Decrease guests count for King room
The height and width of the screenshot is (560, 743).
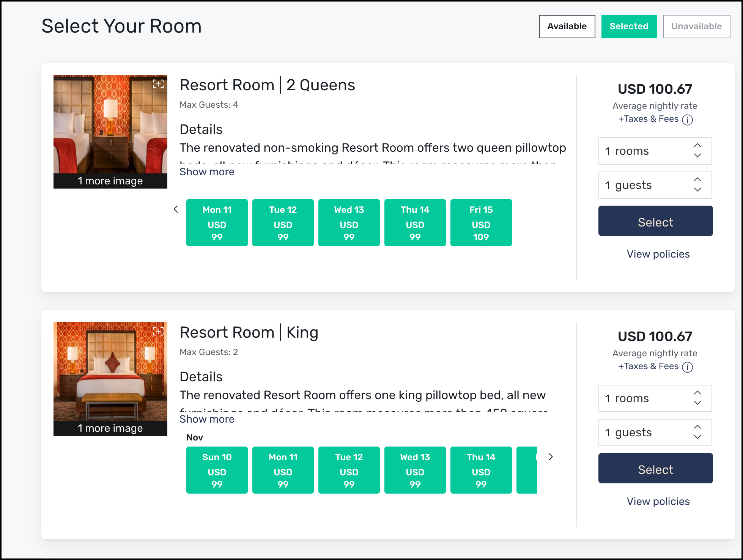697,437
